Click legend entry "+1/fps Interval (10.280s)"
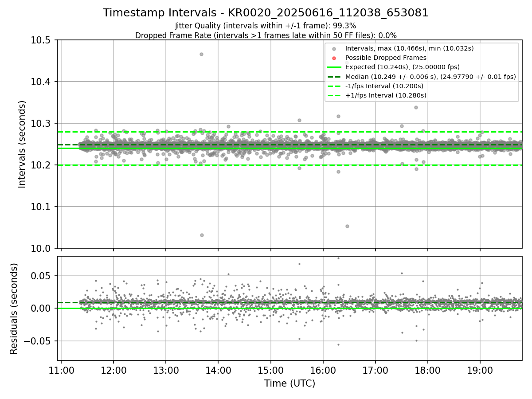532x399 pixels. [386, 95]
